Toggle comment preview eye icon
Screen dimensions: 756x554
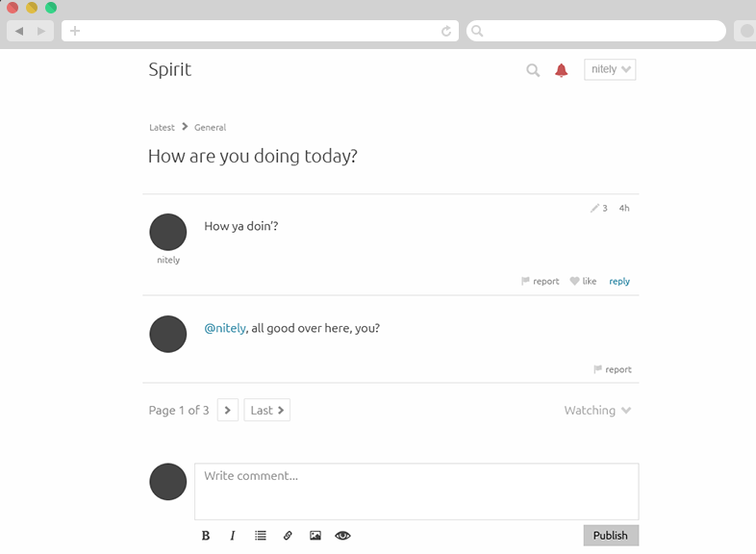[x=342, y=536]
